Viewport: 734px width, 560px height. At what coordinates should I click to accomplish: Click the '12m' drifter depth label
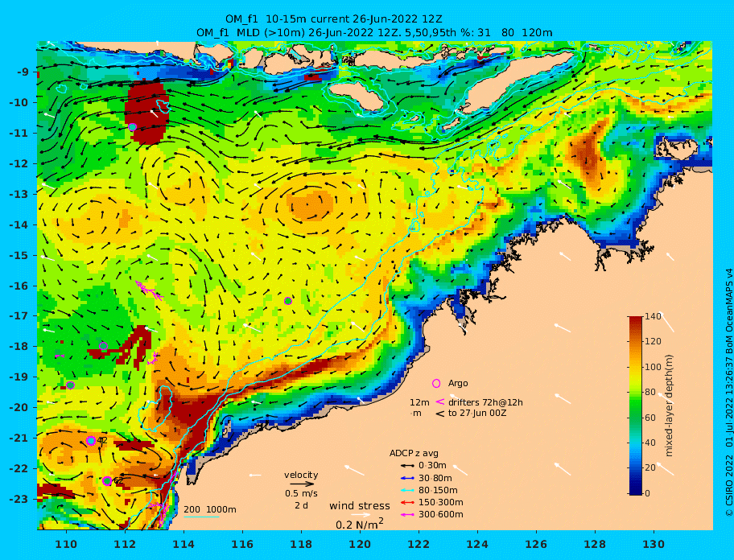pyautogui.click(x=419, y=402)
